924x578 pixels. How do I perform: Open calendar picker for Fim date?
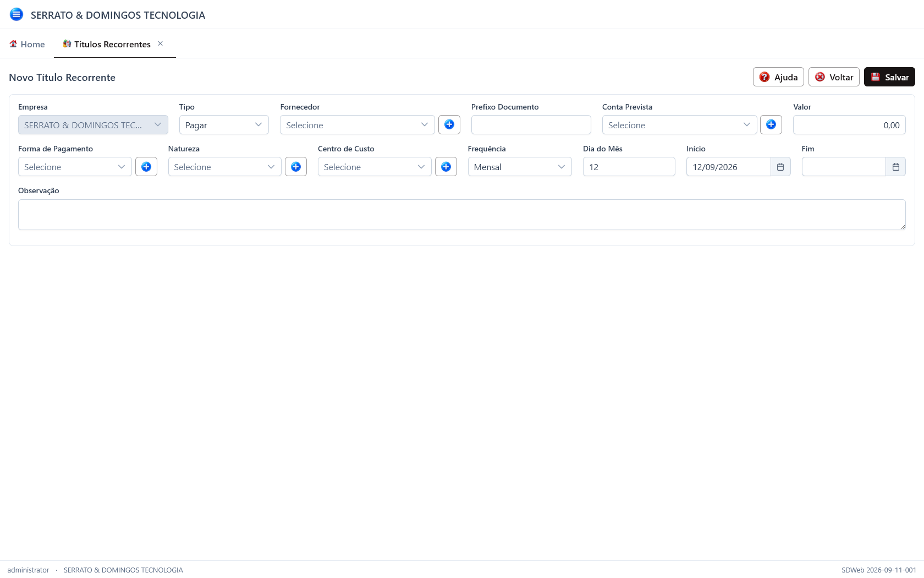pyautogui.click(x=895, y=166)
